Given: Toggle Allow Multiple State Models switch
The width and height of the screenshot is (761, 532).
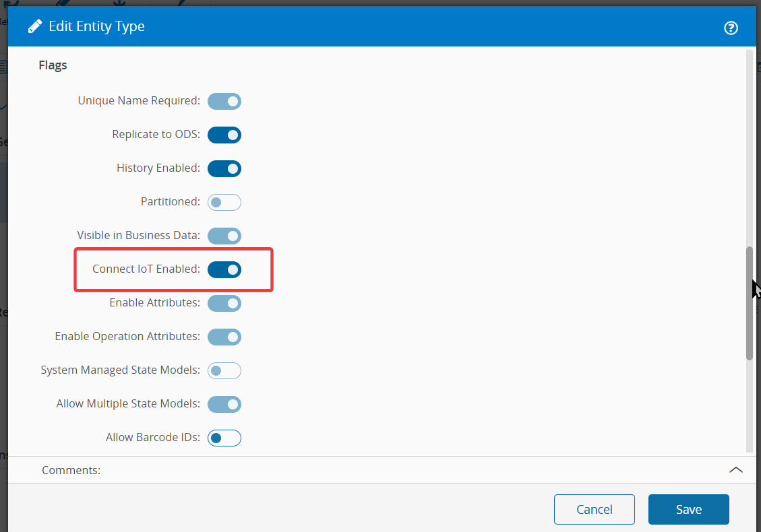Looking at the screenshot, I should (224, 405).
